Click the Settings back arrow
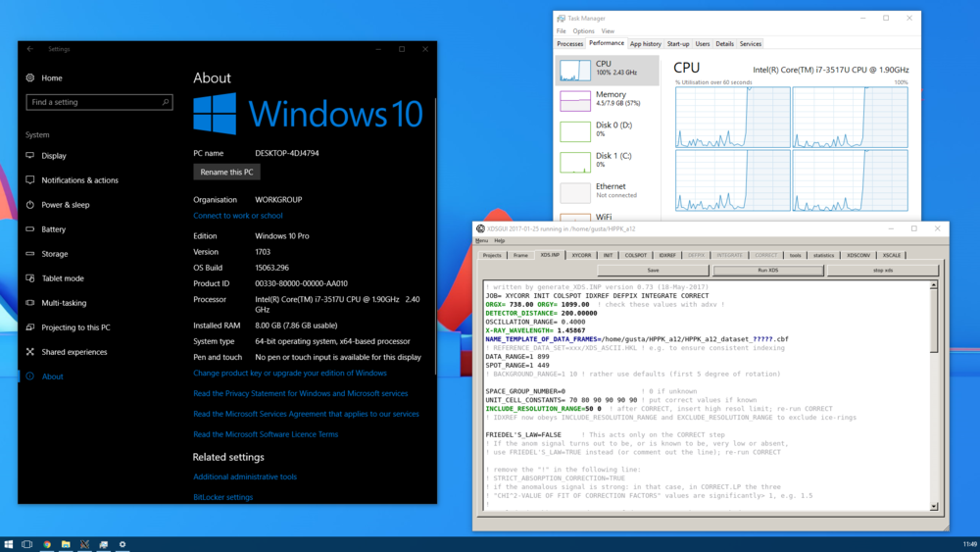 tap(30, 49)
